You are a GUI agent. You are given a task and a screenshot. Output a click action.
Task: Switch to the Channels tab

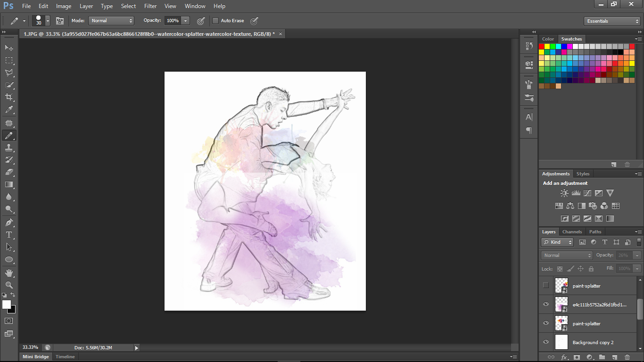pyautogui.click(x=572, y=232)
